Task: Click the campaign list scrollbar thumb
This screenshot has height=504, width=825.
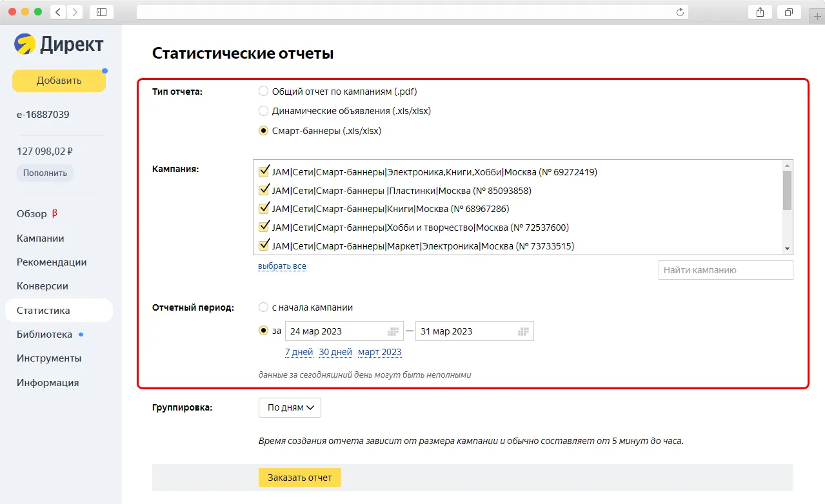Action: click(x=787, y=190)
